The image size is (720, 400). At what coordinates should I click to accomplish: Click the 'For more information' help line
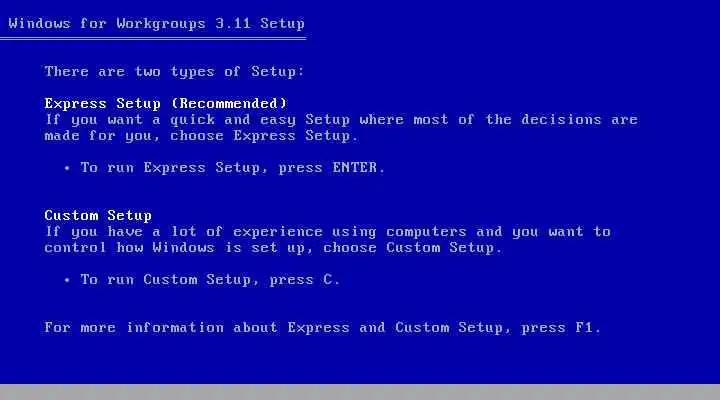click(x=323, y=327)
